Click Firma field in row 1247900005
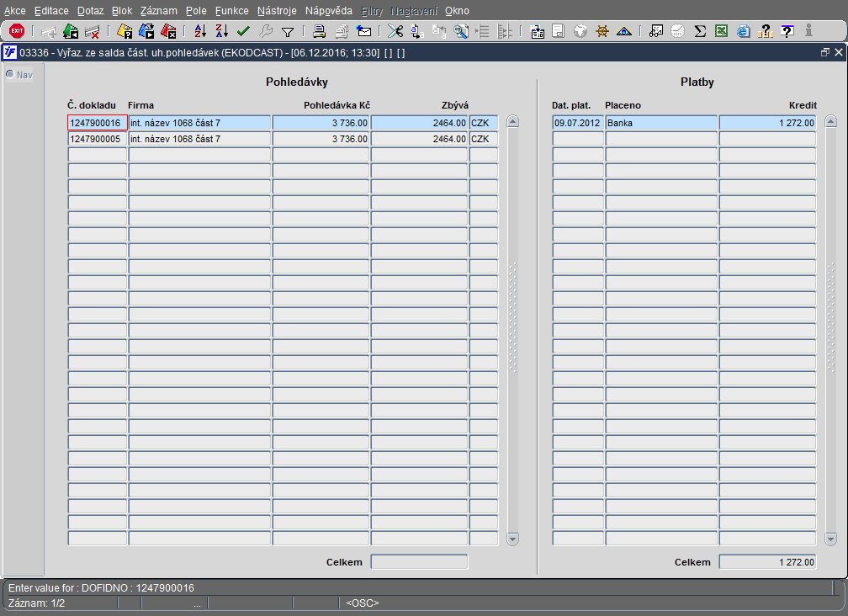This screenshot has width=848, height=616. [199, 139]
